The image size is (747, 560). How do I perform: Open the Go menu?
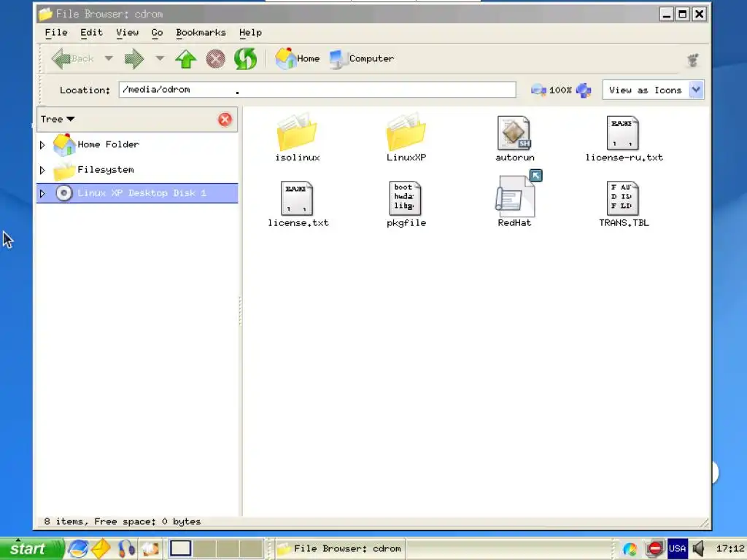[158, 32]
